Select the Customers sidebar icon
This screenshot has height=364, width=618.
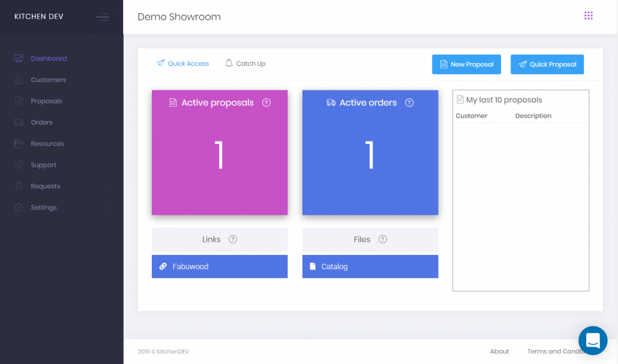pyautogui.click(x=17, y=79)
